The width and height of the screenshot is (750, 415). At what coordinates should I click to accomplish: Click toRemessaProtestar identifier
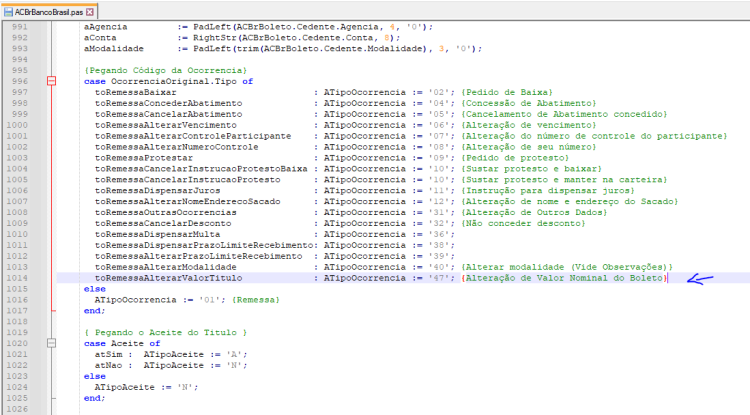[x=144, y=158]
